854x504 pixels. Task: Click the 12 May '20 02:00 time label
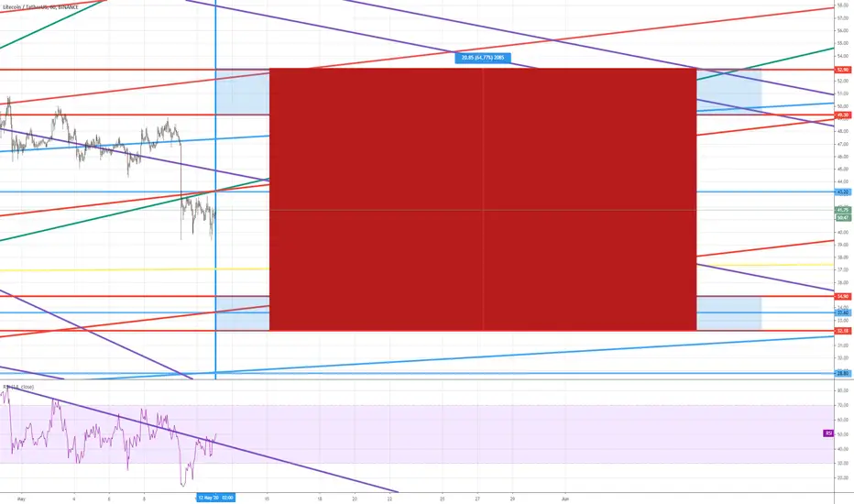point(215,498)
